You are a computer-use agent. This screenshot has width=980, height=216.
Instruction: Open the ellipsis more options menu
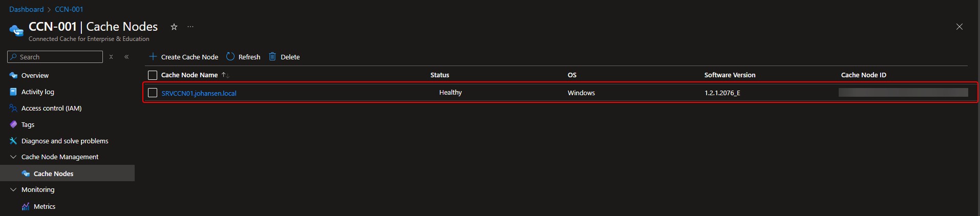coord(190,27)
